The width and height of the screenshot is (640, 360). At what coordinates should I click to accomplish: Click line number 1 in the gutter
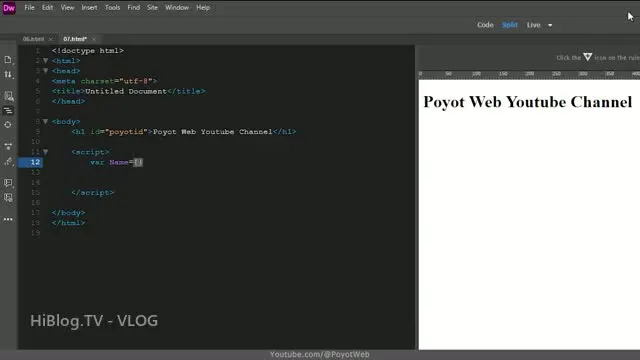click(38, 51)
